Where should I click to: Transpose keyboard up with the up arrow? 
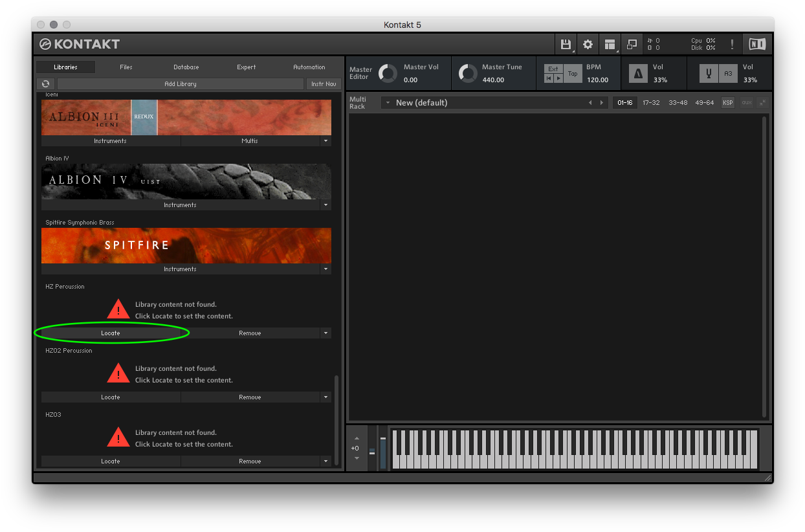click(x=356, y=438)
